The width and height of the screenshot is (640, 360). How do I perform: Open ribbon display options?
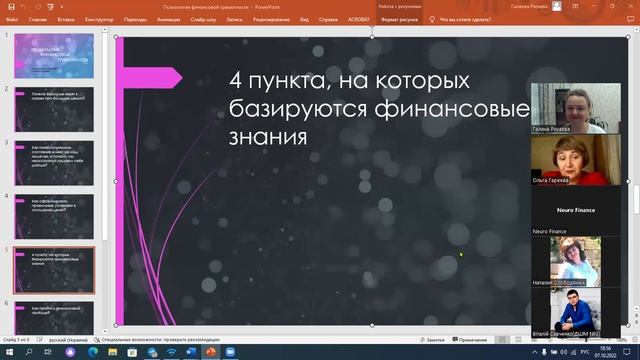(575, 6)
